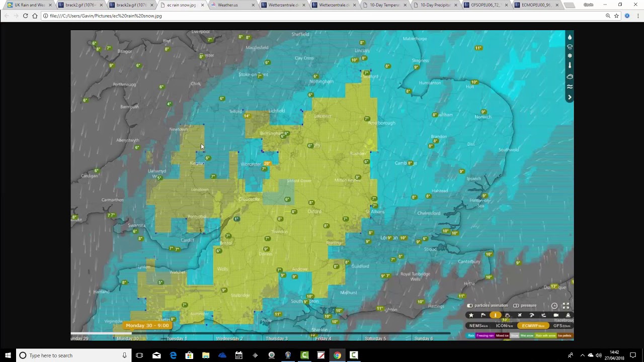644x362 pixels.
Task: Select the snowflake layer icon
Action: pyautogui.click(x=570, y=56)
